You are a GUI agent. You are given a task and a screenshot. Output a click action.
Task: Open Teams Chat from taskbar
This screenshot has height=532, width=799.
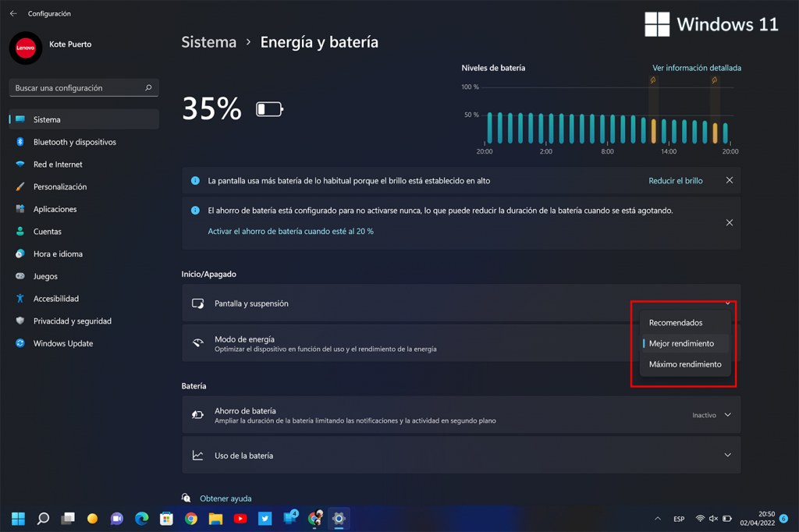117,519
